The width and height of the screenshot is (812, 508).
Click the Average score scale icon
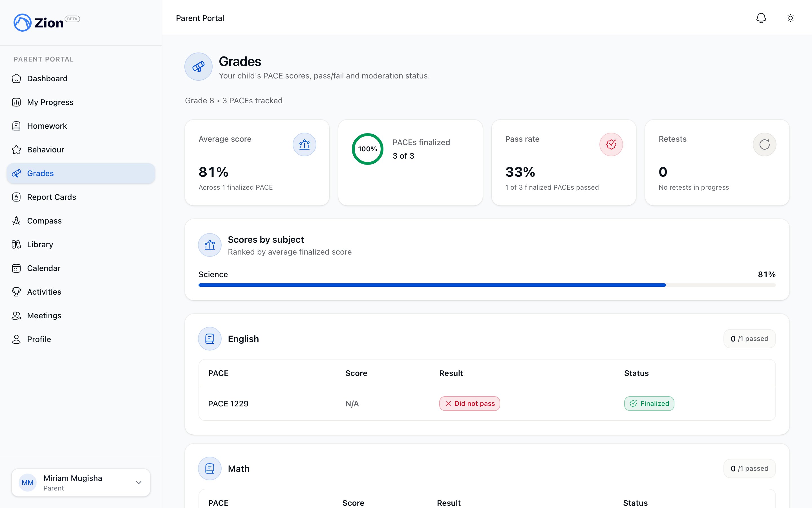click(304, 144)
